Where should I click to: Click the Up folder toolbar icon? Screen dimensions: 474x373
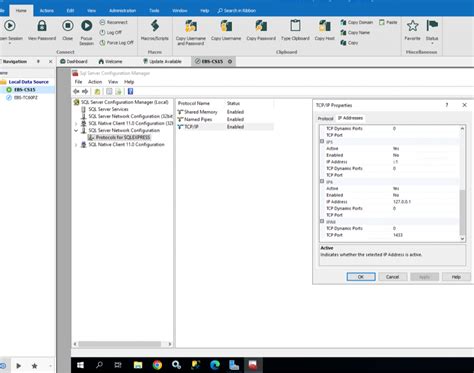97,91
